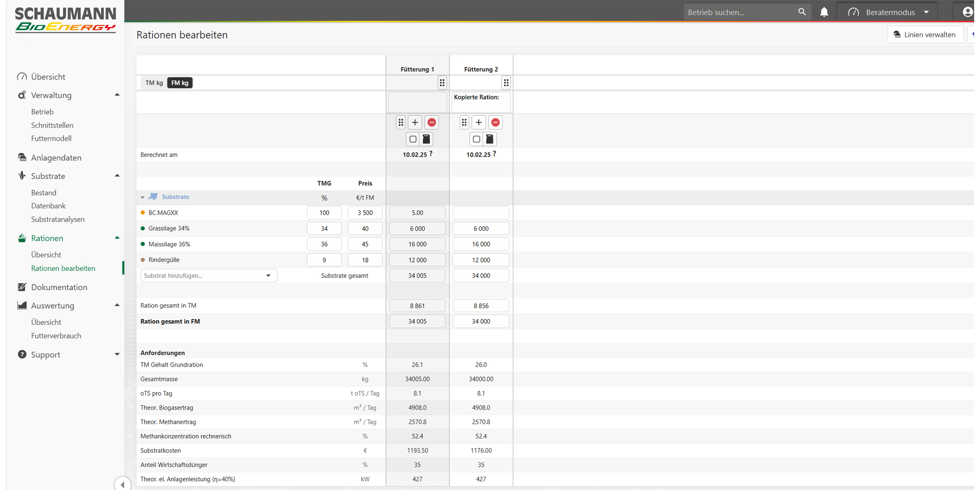This screenshot has width=980, height=490.
Task: Collapse the Substrate group in the table
Action: pos(143,197)
